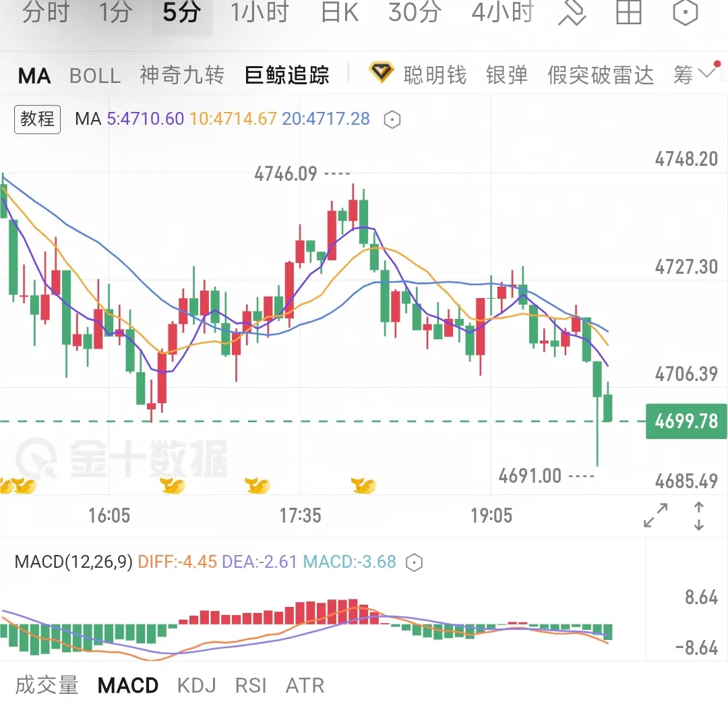The width and height of the screenshot is (728, 702).
Task: Tap the 4706.39 price axis label
Action: (686, 374)
